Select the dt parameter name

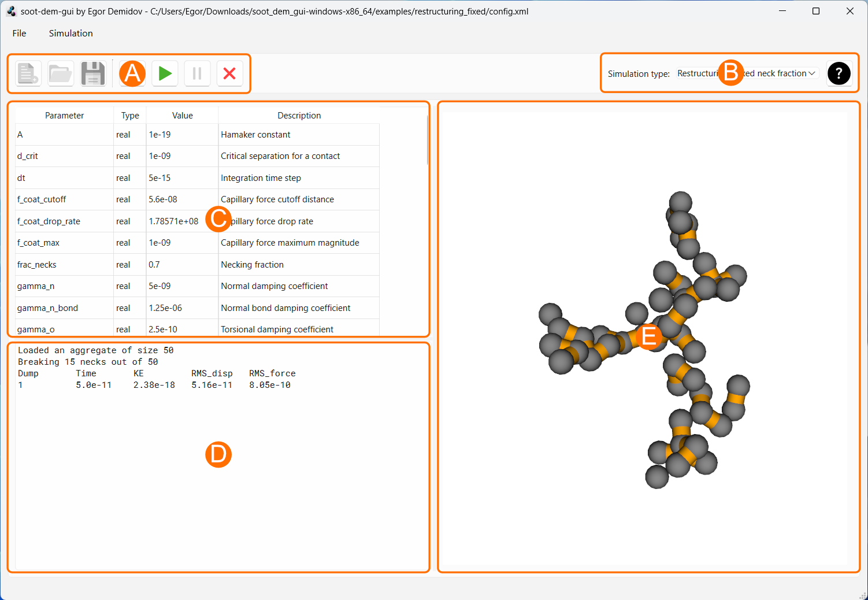click(64, 178)
